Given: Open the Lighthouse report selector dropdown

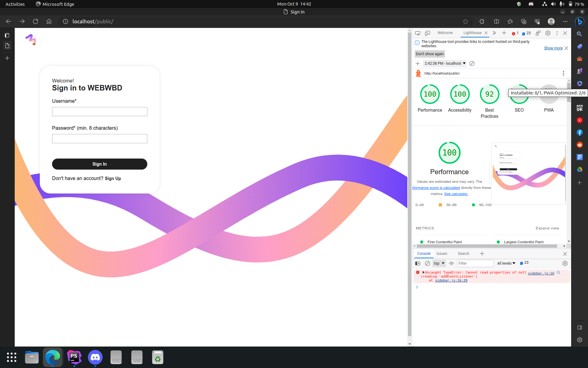Looking at the screenshot, I should (445, 63).
